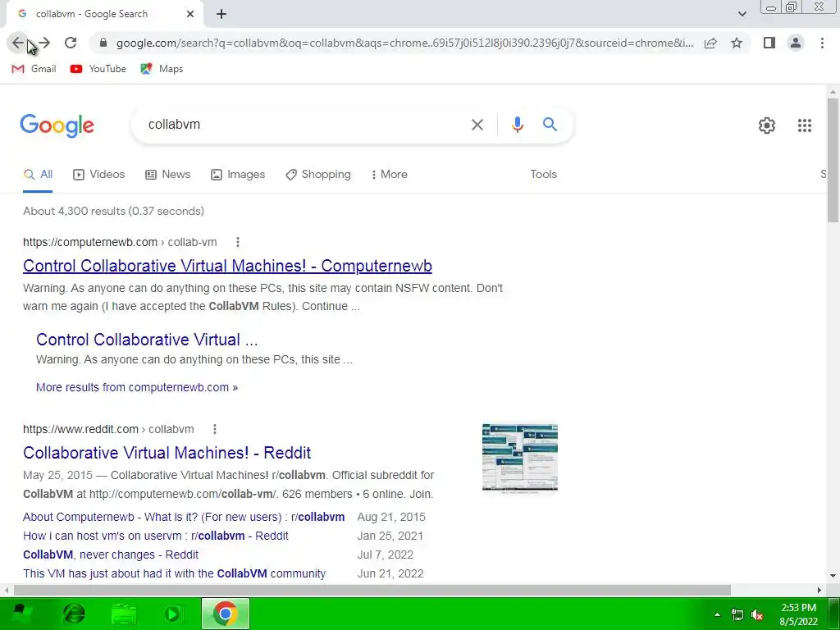
Task: Show hidden system tray icons
Action: tap(717, 614)
